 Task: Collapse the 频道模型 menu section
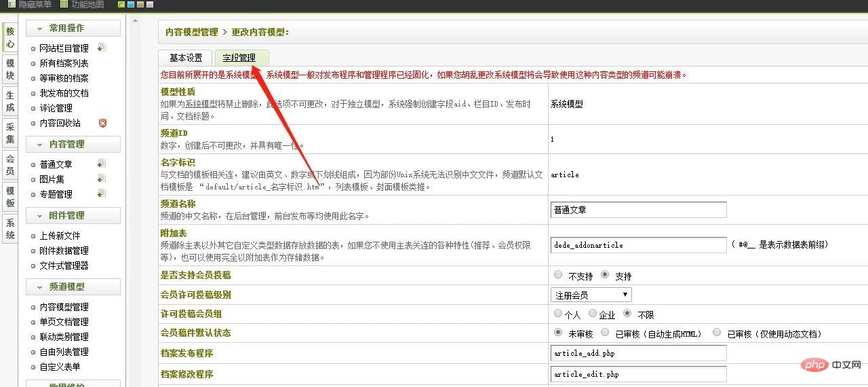(73, 287)
